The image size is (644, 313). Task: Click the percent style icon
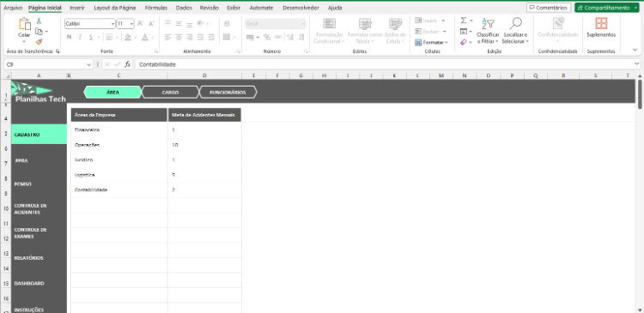(x=267, y=38)
